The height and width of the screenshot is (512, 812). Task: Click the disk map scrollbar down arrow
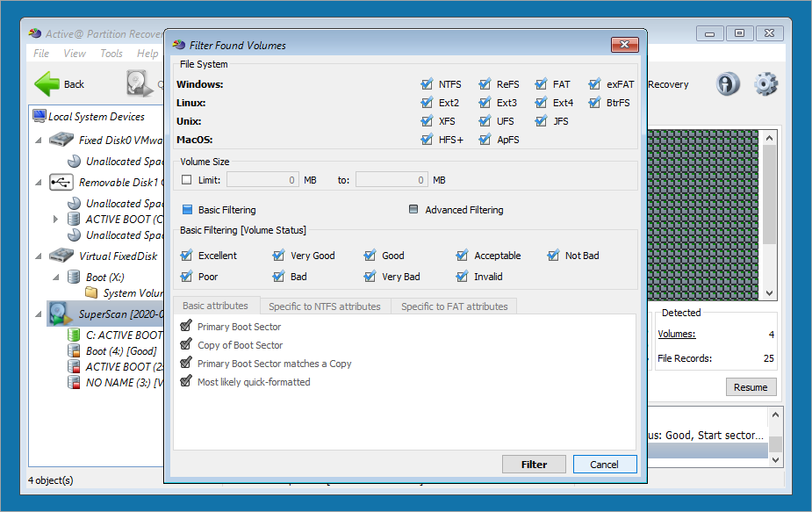point(769,292)
